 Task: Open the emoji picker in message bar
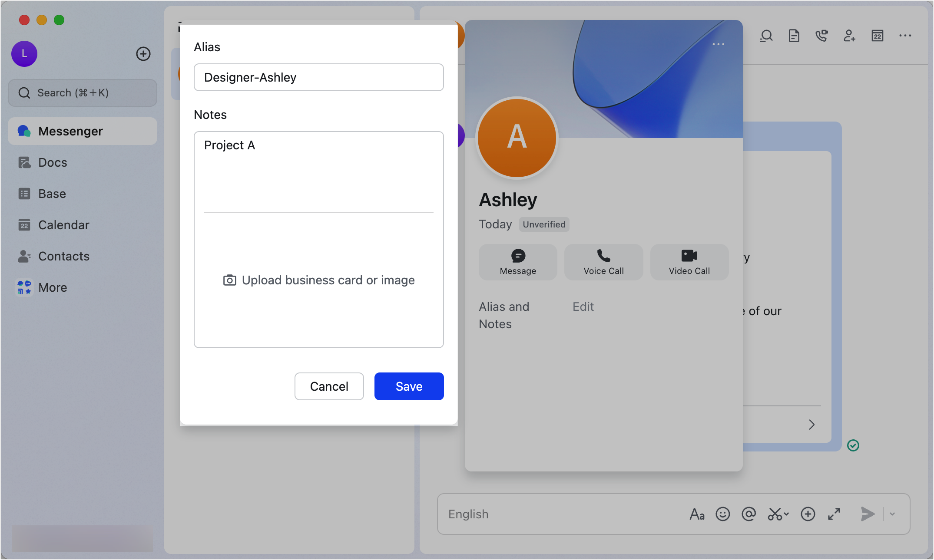[723, 514]
